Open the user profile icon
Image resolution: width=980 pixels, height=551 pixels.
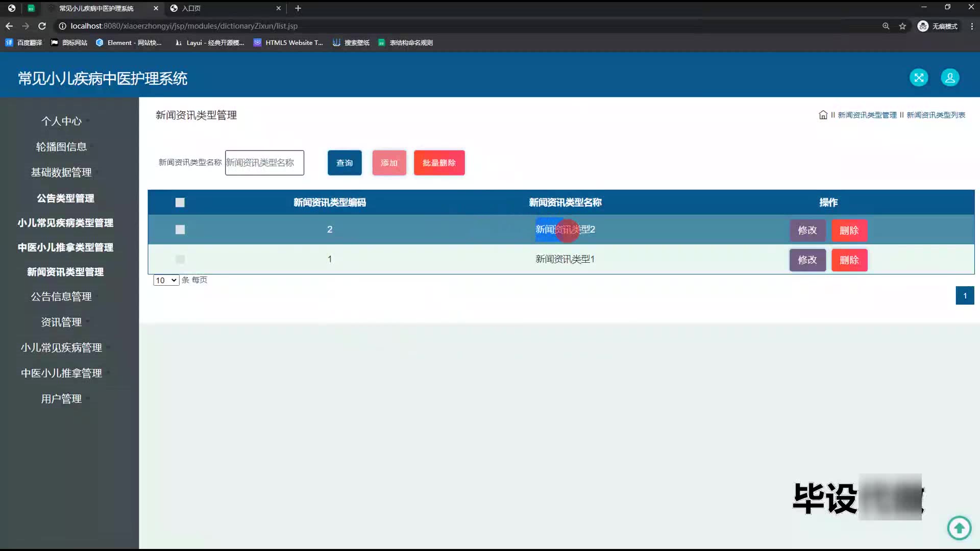click(950, 78)
